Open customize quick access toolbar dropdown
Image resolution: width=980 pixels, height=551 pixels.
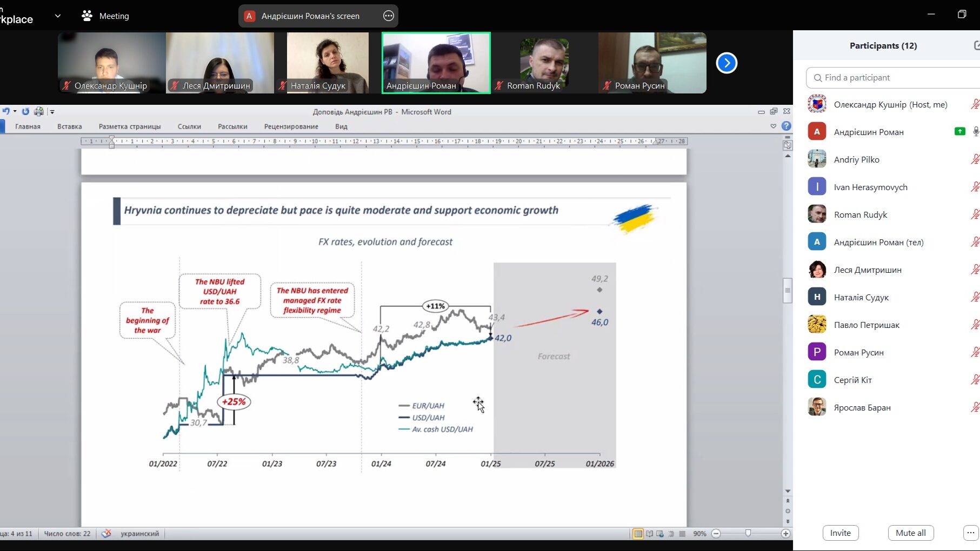point(52,112)
